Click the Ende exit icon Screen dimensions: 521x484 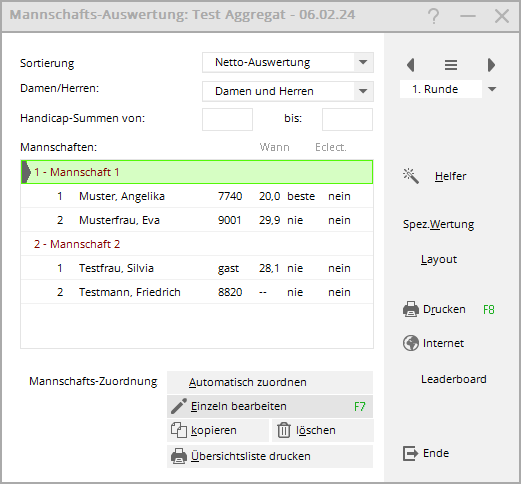pos(410,453)
